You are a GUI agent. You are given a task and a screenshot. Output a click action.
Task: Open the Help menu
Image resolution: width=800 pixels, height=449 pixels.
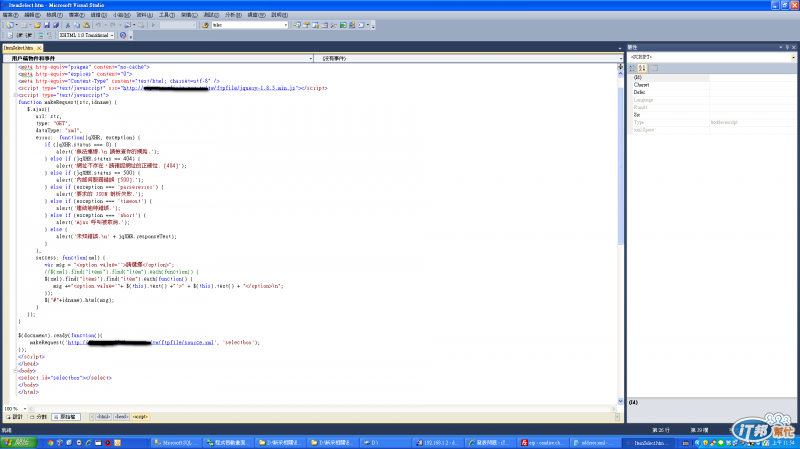280,15
